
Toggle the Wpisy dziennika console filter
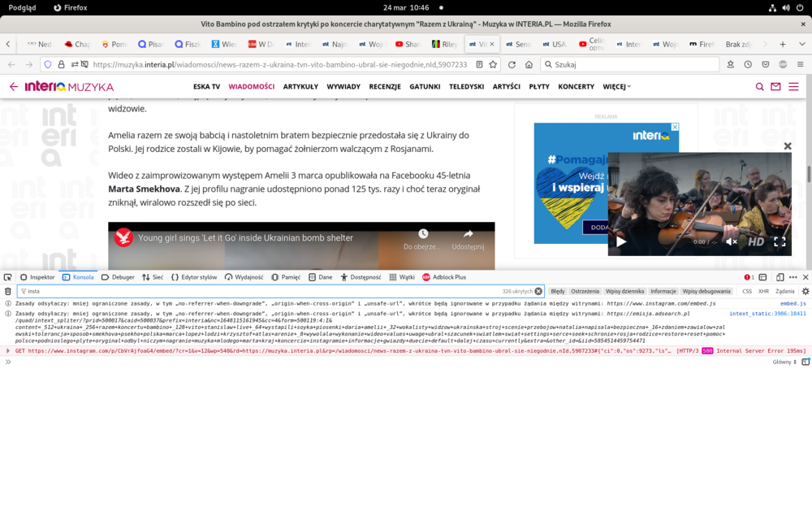click(x=624, y=291)
